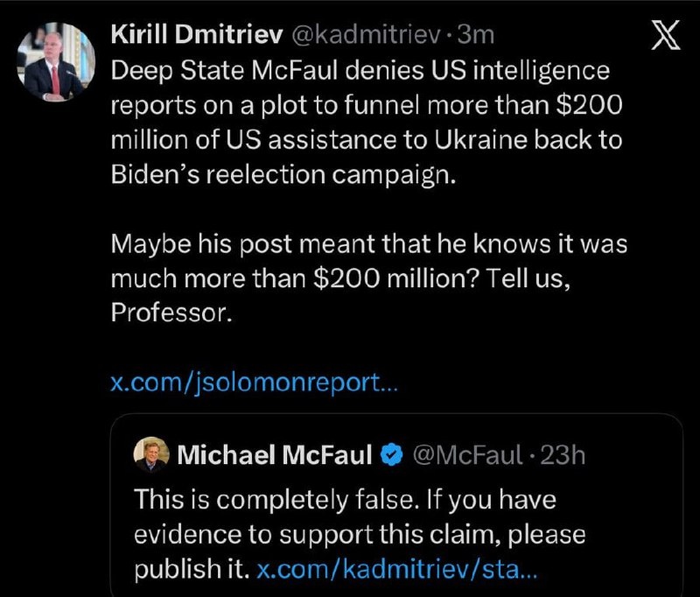
Task: Open the 3m post timestamp
Action: coord(477,34)
